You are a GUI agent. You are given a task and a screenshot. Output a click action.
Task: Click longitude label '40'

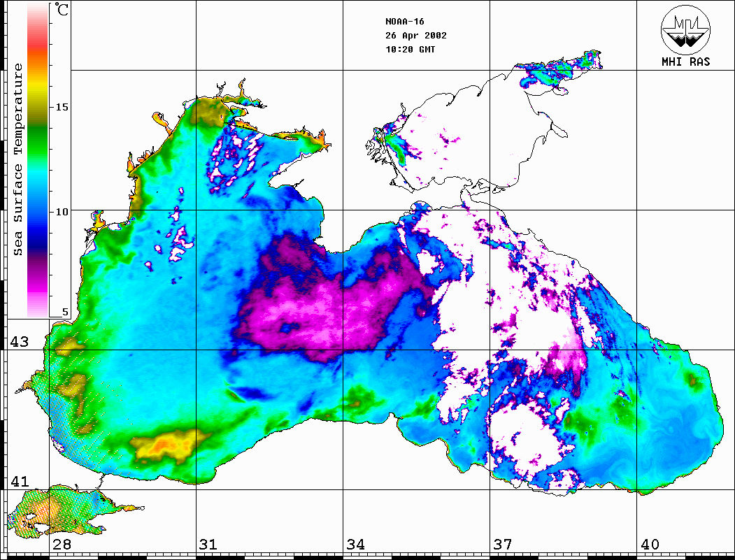coord(650,545)
